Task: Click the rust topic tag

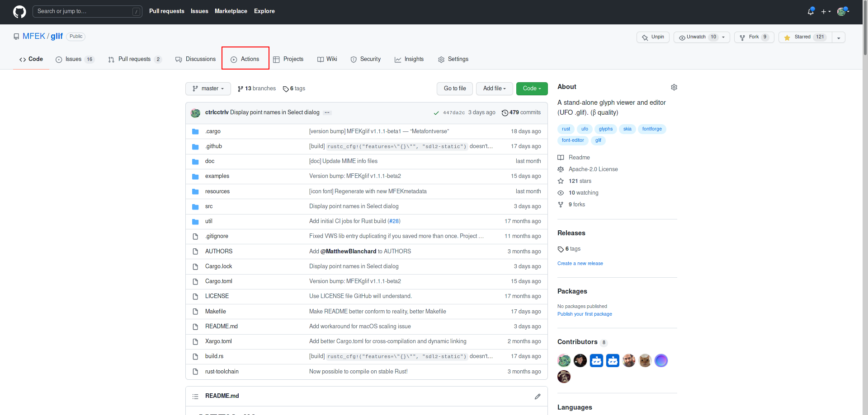Action: pos(566,129)
